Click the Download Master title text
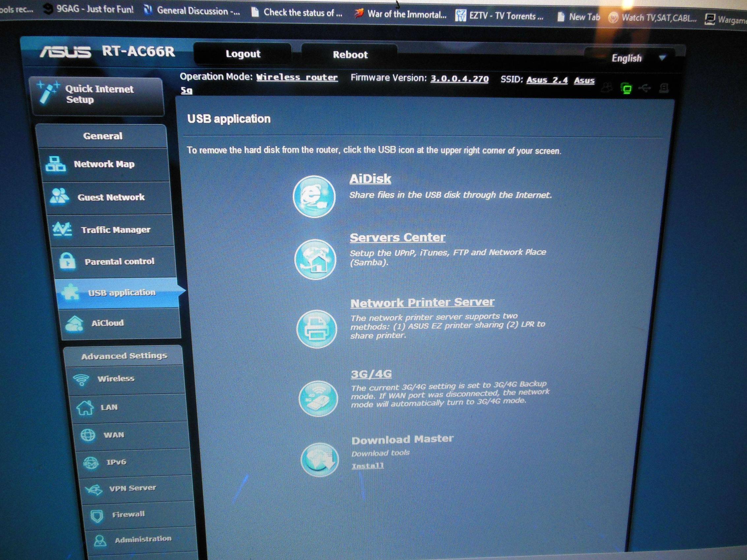Image resolution: width=747 pixels, height=560 pixels. [402, 440]
